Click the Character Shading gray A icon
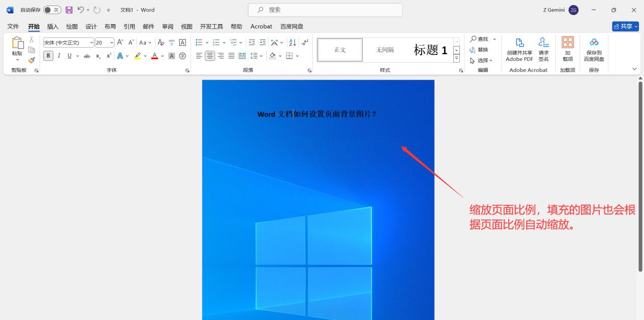644x320 pixels. point(172,56)
